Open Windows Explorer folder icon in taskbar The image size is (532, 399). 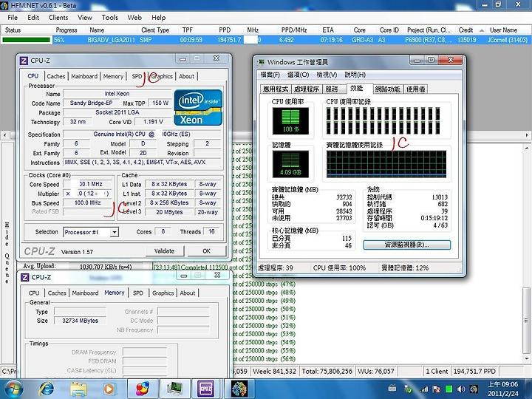[x=79, y=389]
